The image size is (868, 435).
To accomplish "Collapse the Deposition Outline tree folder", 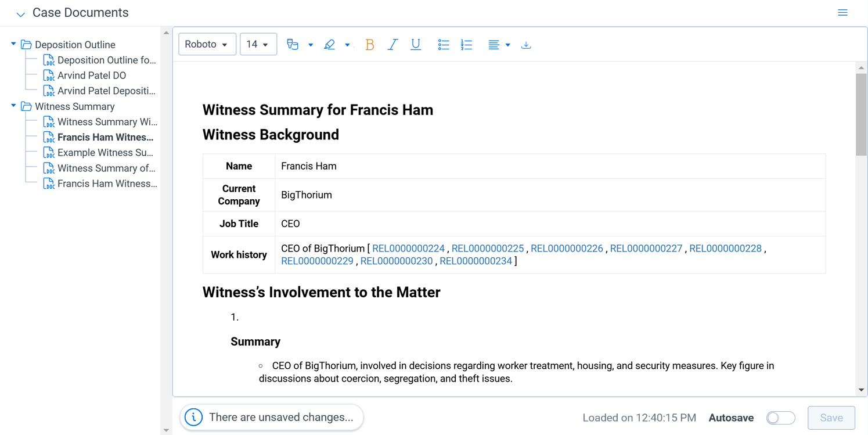I will [x=13, y=44].
